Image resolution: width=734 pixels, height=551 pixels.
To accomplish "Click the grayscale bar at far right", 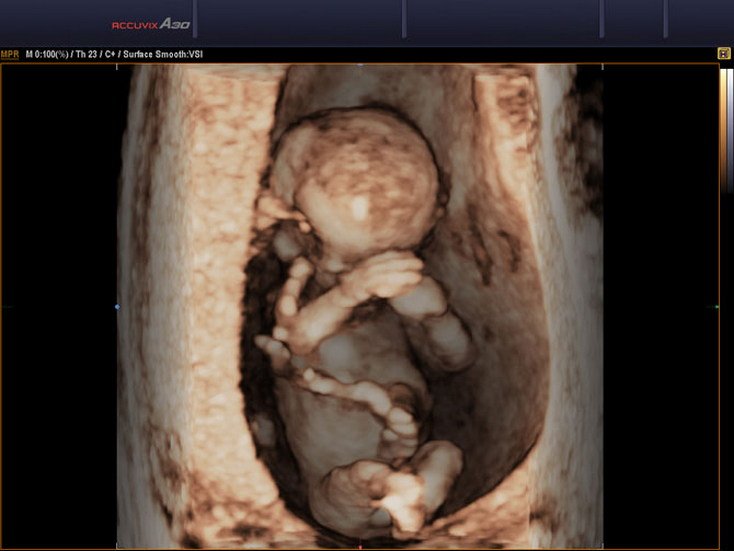I will [x=730, y=130].
